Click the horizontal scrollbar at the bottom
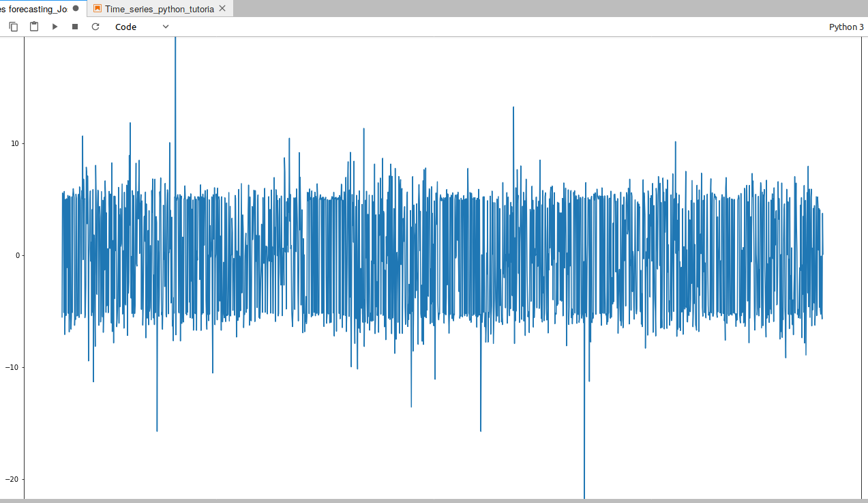The height and width of the screenshot is (503, 868). pos(434,501)
